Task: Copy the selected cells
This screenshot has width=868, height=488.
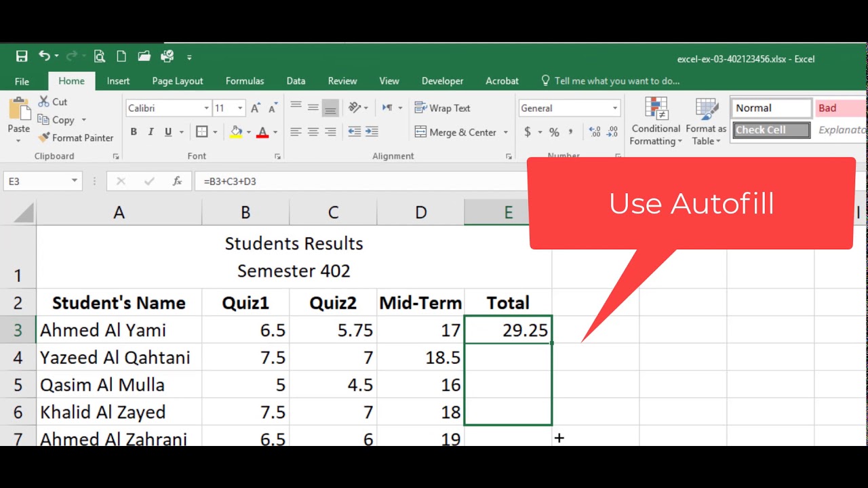Action: point(56,120)
